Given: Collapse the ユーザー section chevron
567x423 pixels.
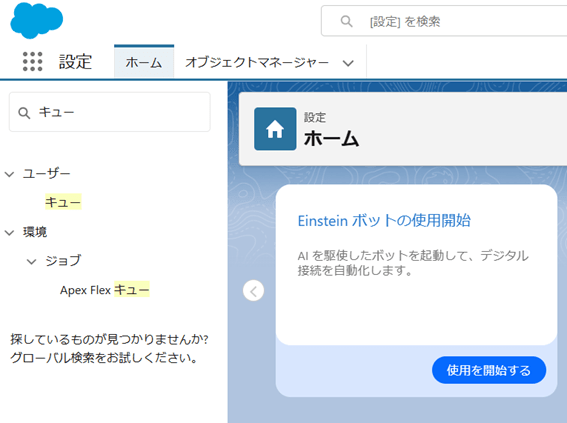Looking at the screenshot, I should [9, 174].
